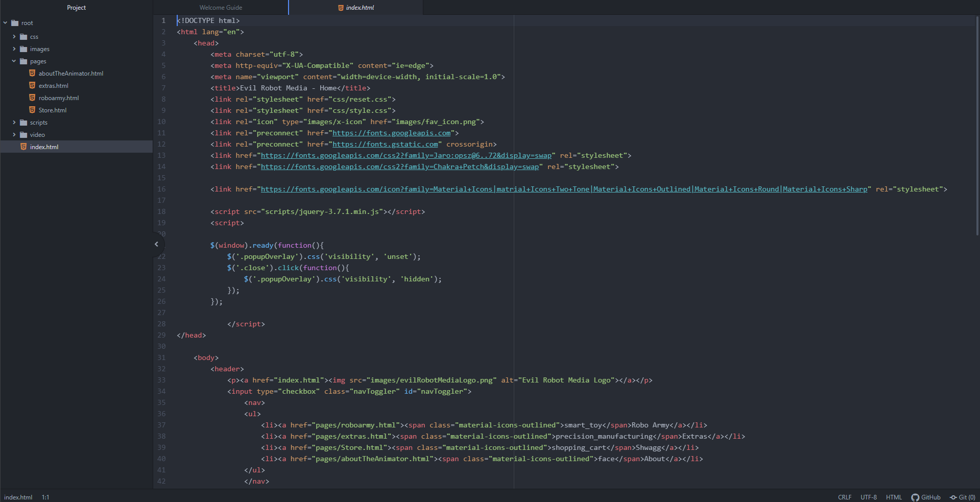Click HTML5 icon beside roboarmy.html
This screenshot has width=980, height=502.
(x=32, y=98)
